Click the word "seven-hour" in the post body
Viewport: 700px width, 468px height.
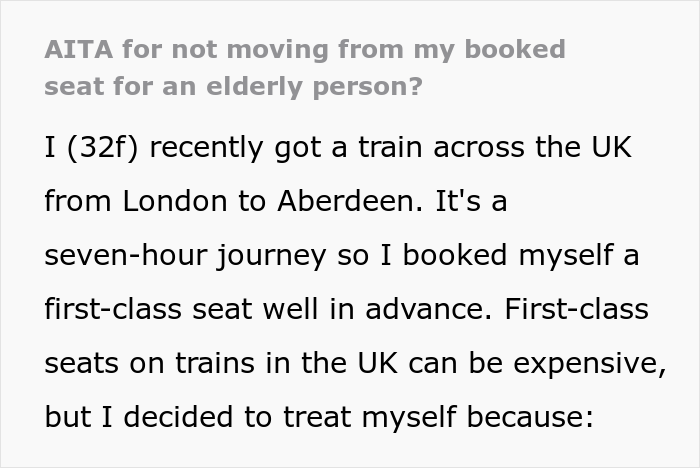131,255
